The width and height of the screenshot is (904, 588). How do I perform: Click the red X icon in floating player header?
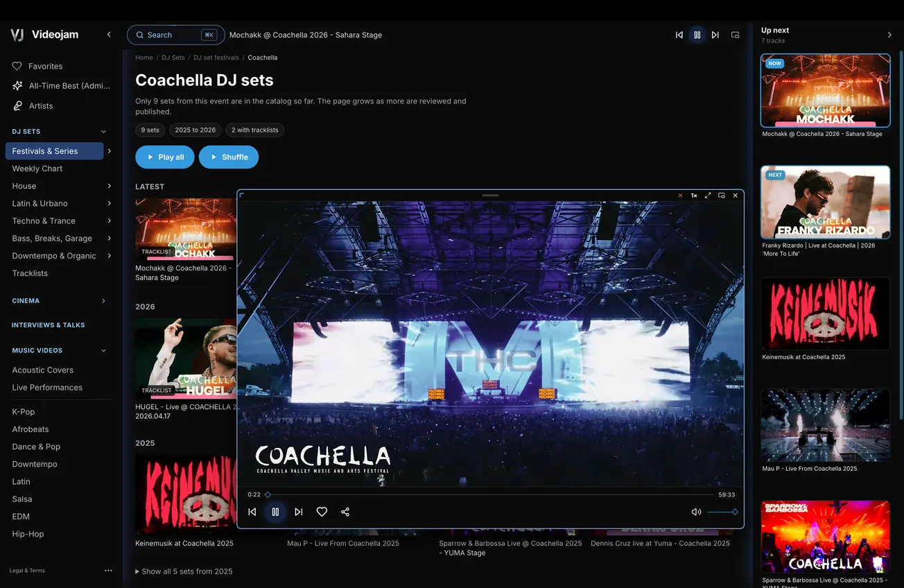pyautogui.click(x=680, y=196)
